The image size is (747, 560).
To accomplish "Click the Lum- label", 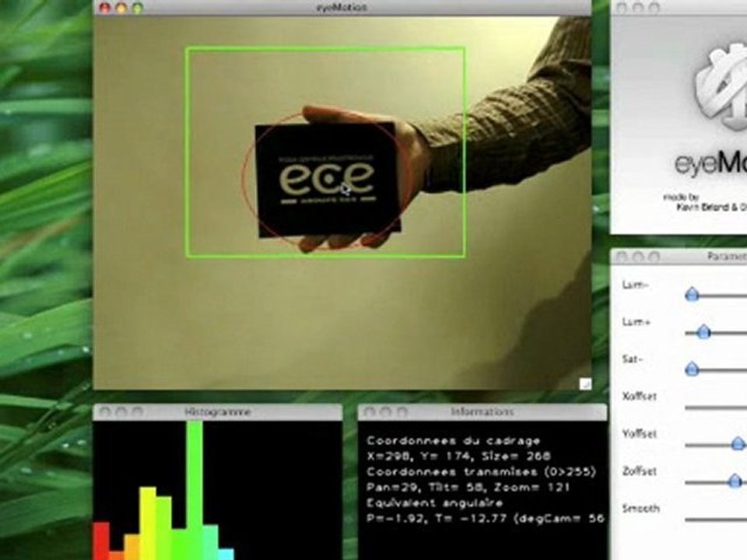I will point(635,285).
